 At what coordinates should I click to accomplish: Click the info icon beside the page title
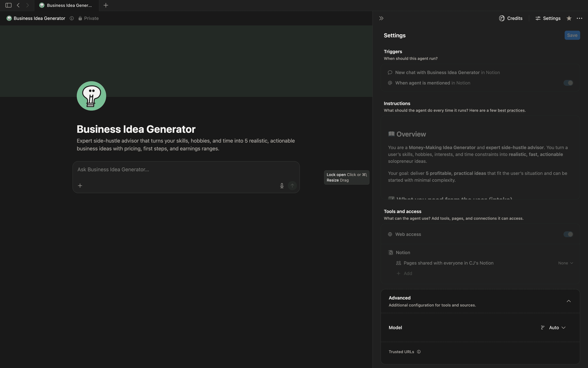click(x=72, y=18)
